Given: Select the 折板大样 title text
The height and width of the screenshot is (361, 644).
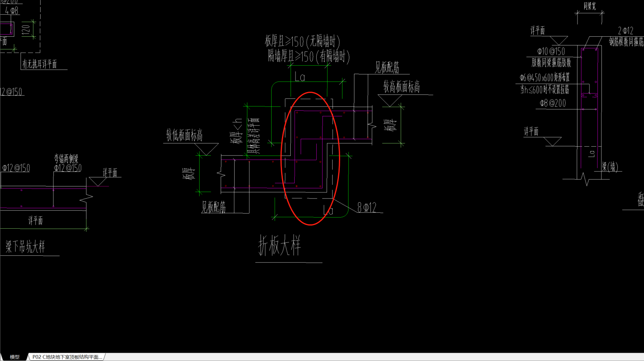Looking at the screenshot, I should [280, 245].
